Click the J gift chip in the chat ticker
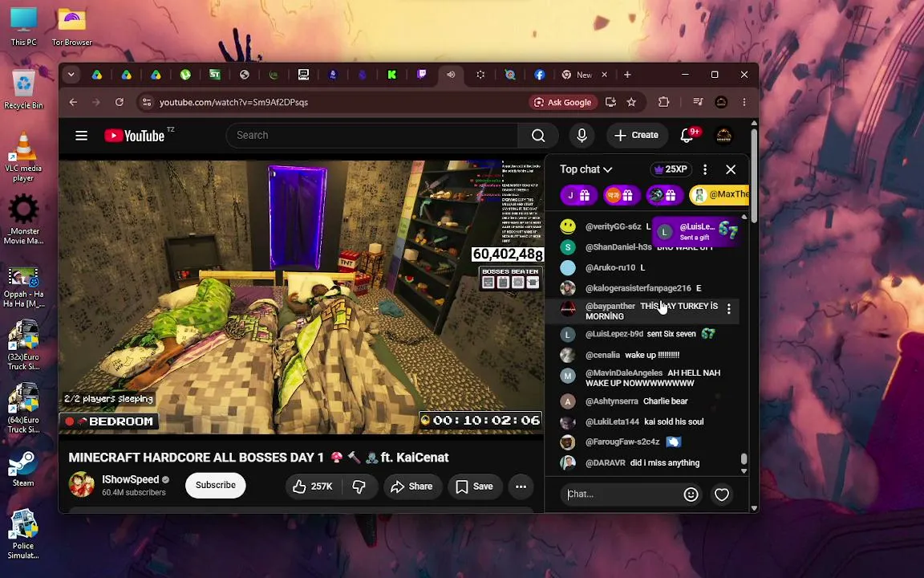The image size is (924, 578). coord(578,195)
